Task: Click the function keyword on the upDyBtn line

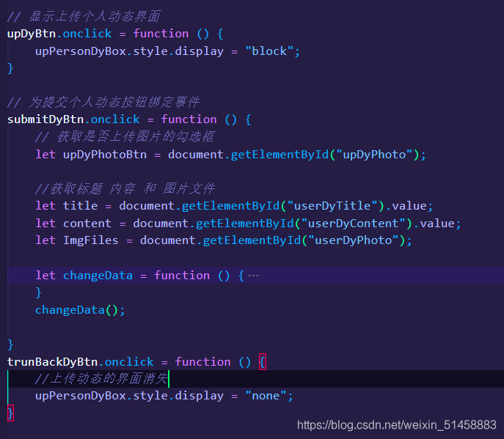Action: [x=161, y=34]
